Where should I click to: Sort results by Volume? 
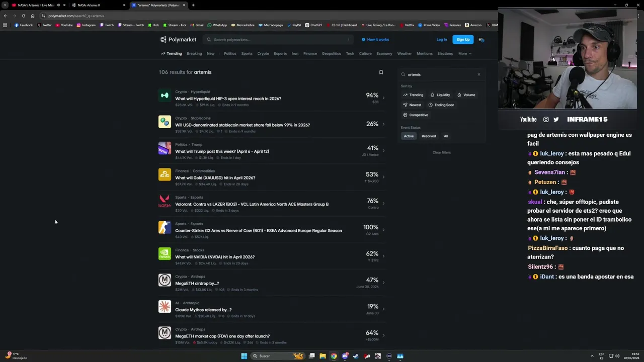[466, 95]
